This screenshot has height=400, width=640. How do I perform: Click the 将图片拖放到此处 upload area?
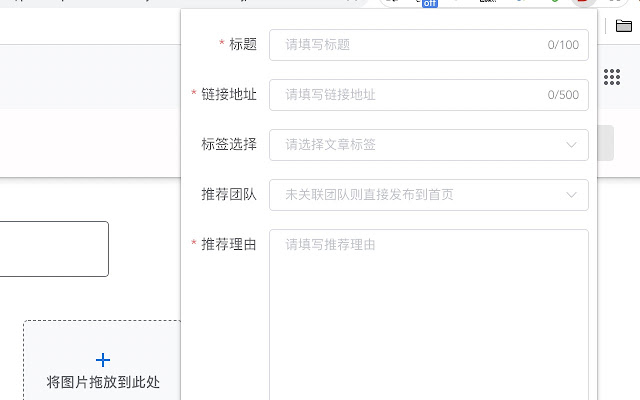102,360
